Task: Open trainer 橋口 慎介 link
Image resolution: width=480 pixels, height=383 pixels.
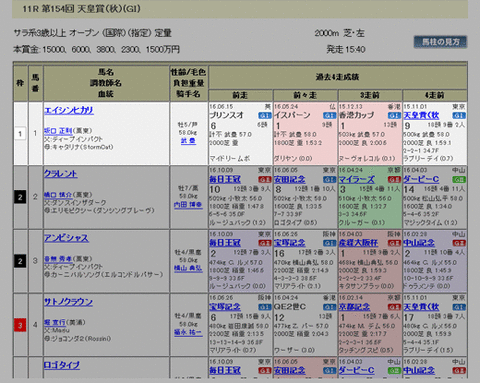Action: click(x=58, y=195)
